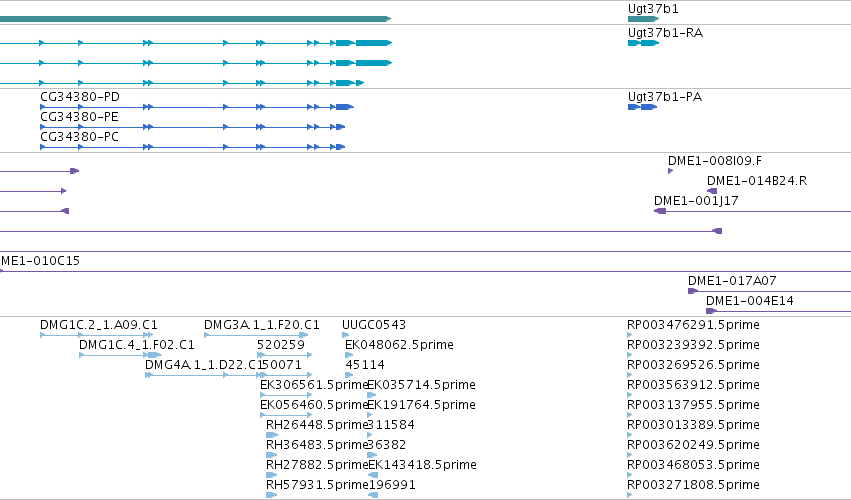The height and width of the screenshot is (500, 851).
Task: Click the RP003563912.5prime label
Action: click(693, 385)
